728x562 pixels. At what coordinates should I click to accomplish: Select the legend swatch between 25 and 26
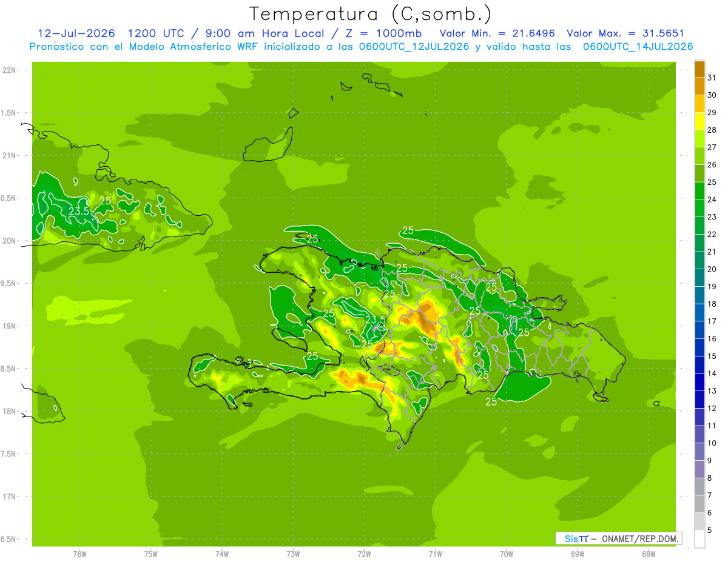tap(699, 173)
